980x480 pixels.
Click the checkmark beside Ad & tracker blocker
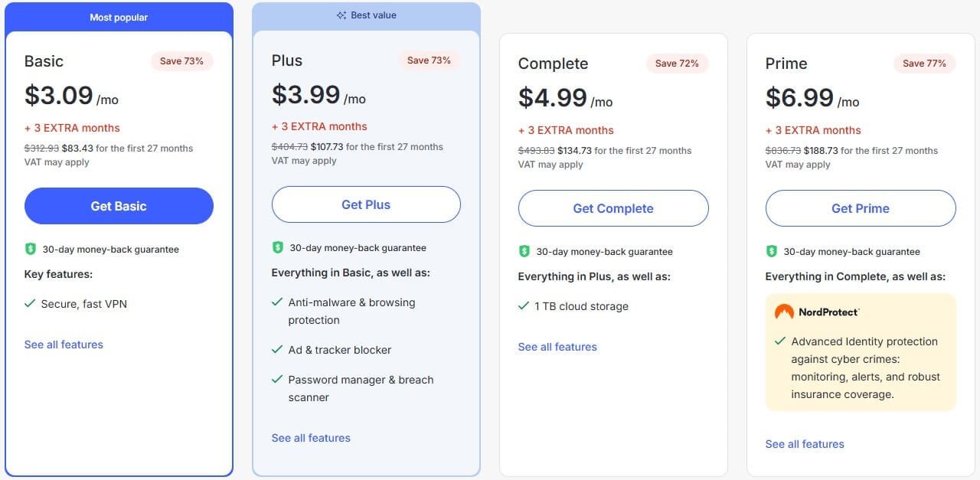277,350
